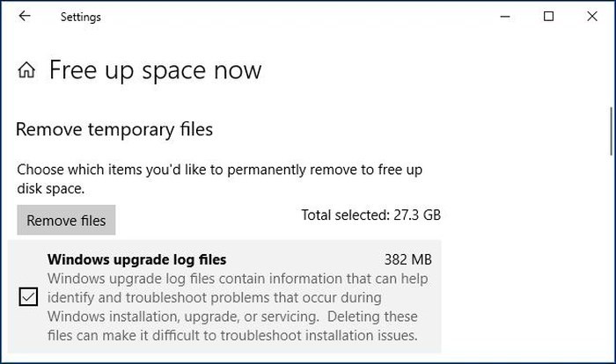Image resolution: width=616 pixels, height=364 pixels.
Task: Maximize the Settings window
Action: tap(549, 16)
